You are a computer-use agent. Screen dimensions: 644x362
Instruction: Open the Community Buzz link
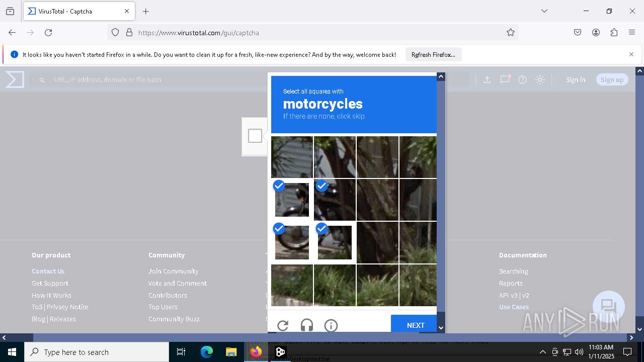(x=174, y=319)
